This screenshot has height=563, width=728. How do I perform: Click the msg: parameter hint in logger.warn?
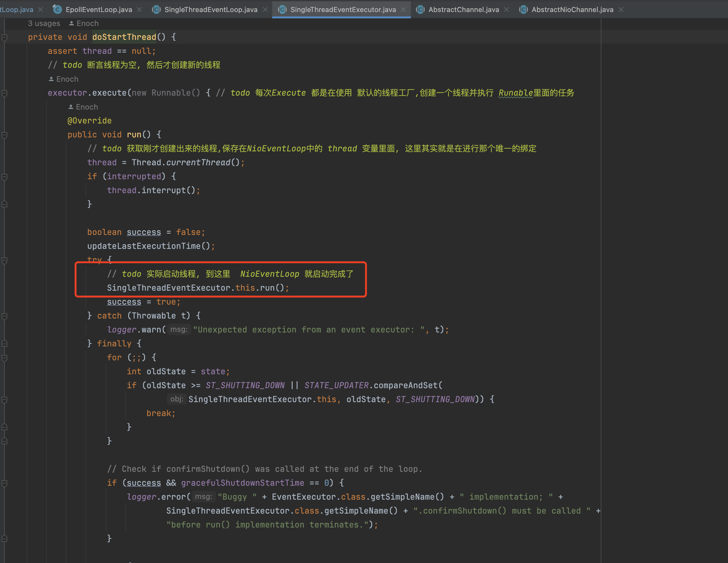[179, 330]
